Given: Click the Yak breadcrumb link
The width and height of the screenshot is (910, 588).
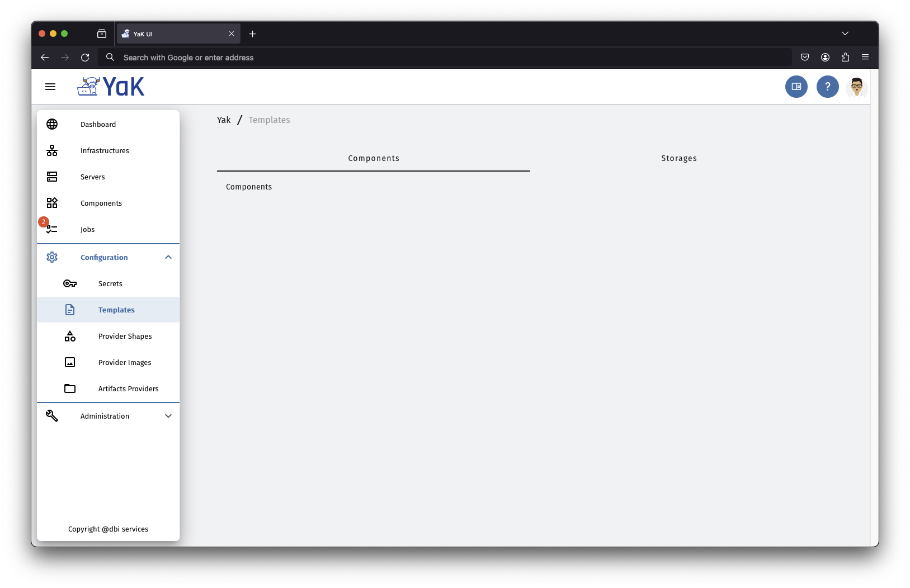Looking at the screenshot, I should click(x=224, y=120).
